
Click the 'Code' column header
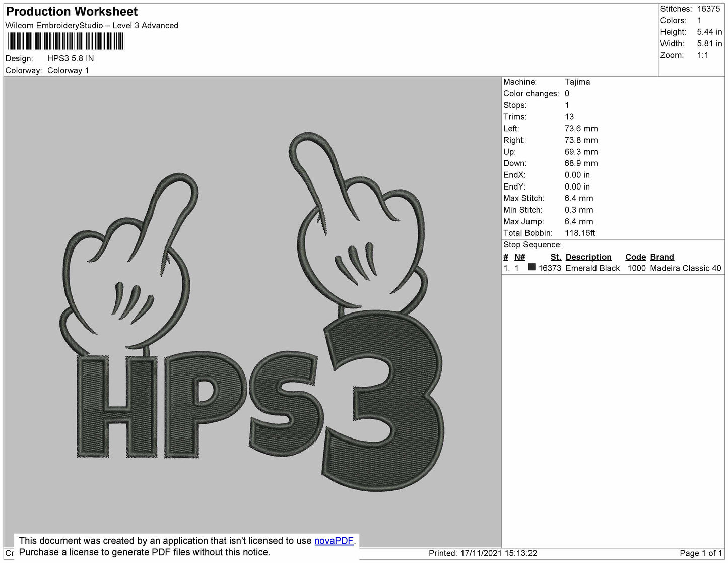point(636,257)
